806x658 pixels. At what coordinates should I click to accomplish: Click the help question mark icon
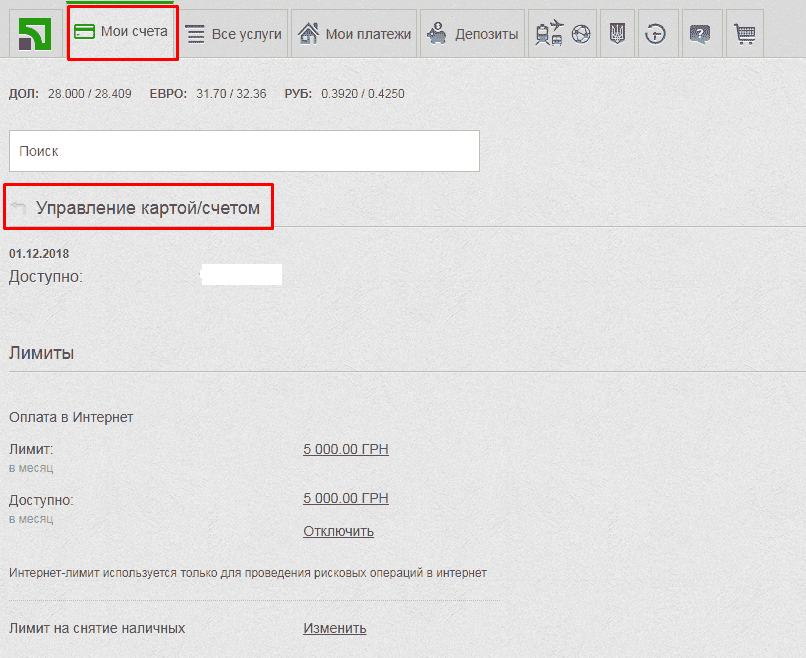pyautogui.click(x=700, y=34)
